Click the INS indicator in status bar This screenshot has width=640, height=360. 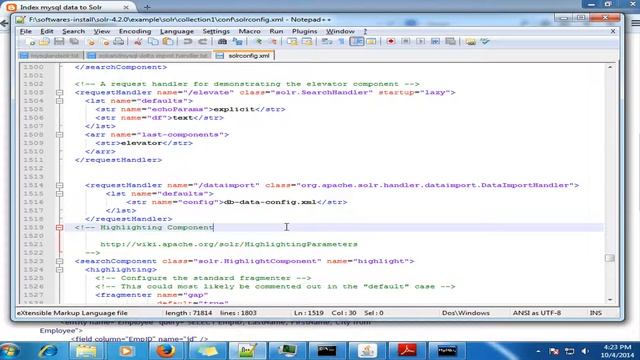[596, 313]
